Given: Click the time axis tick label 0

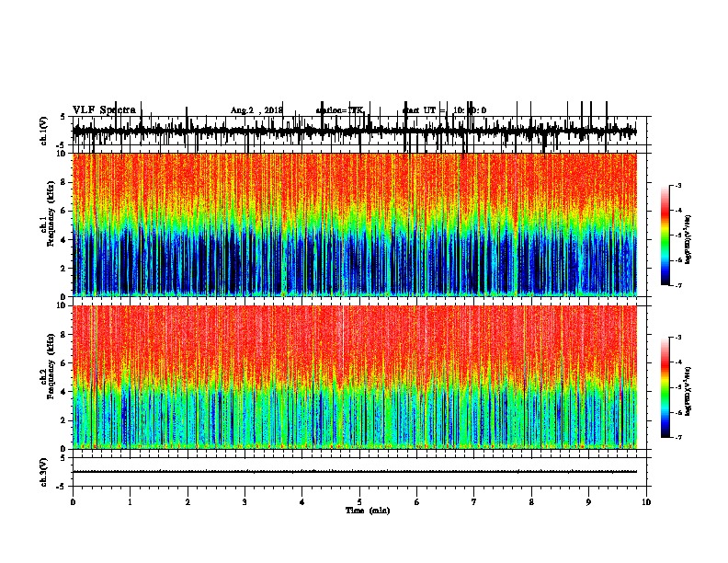Looking at the screenshot, I should click(x=73, y=502).
